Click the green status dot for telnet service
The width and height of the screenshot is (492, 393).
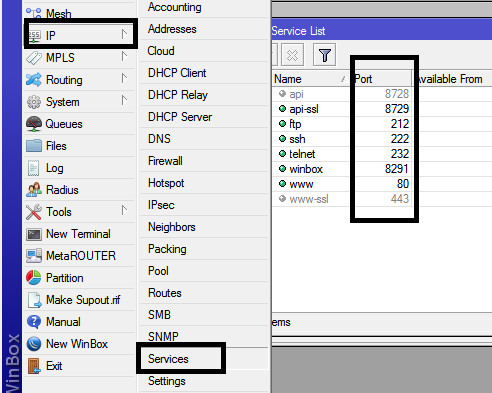coord(282,154)
